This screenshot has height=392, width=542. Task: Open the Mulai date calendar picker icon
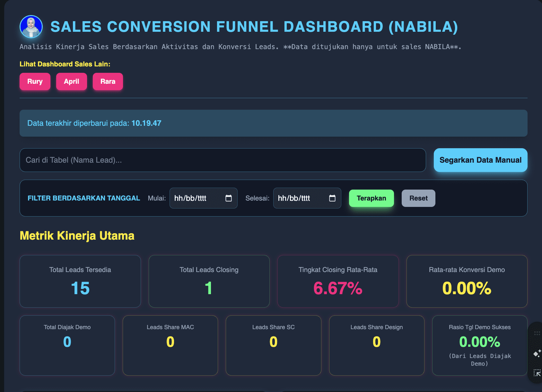click(x=228, y=198)
